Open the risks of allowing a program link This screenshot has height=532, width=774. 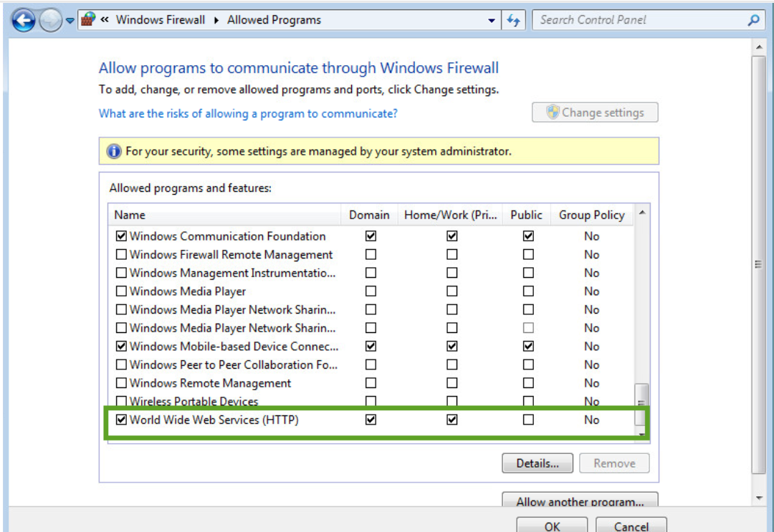coord(248,113)
